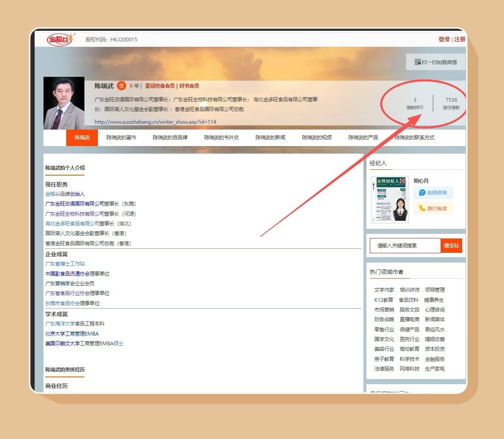Click the 金稻谷 logo in header
This screenshot has width=504, height=439.
(60, 39)
